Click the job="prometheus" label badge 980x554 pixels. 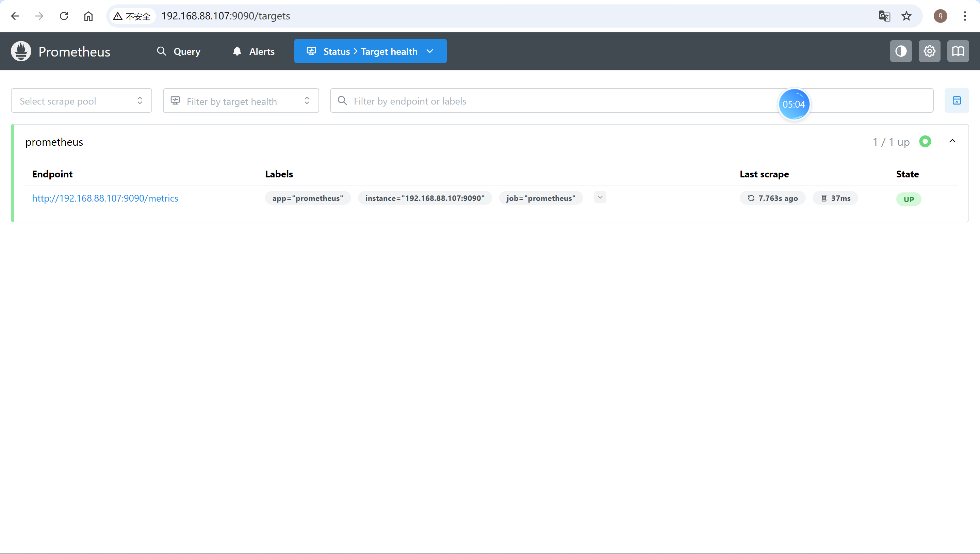click(x=541, y=198)
